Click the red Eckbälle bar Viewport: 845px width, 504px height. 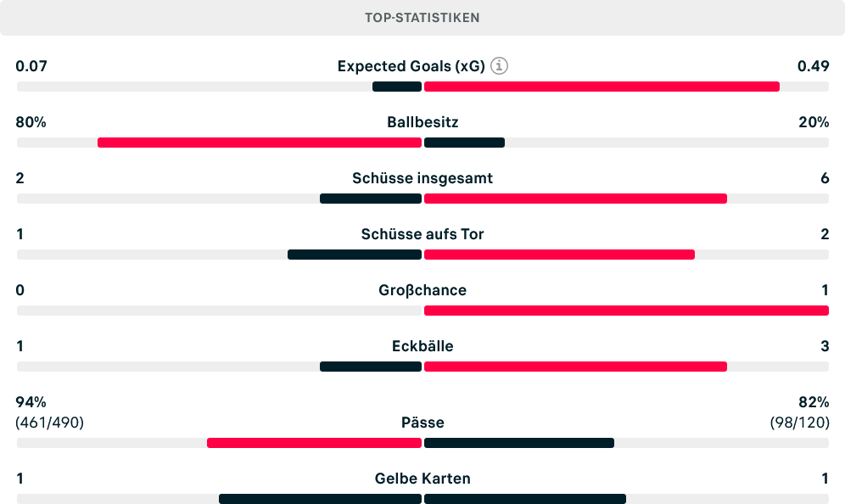tap(575, 367)
